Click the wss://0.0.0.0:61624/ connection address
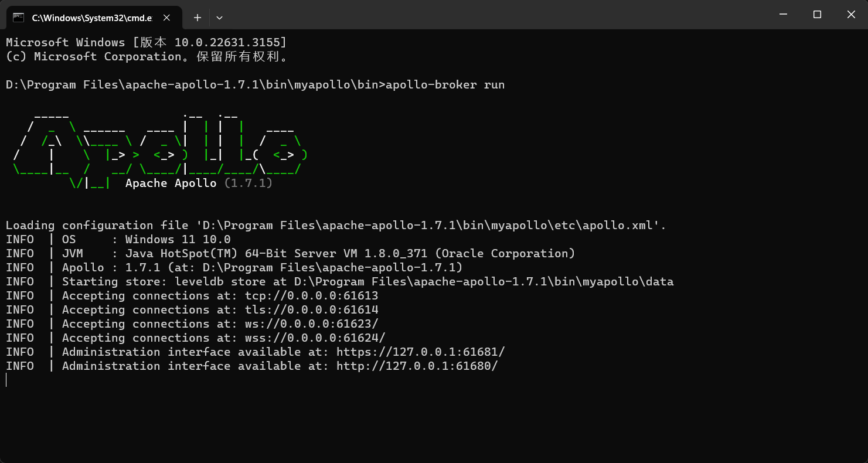868x463 pixels. pyautogui.click(x=315, y=338)
